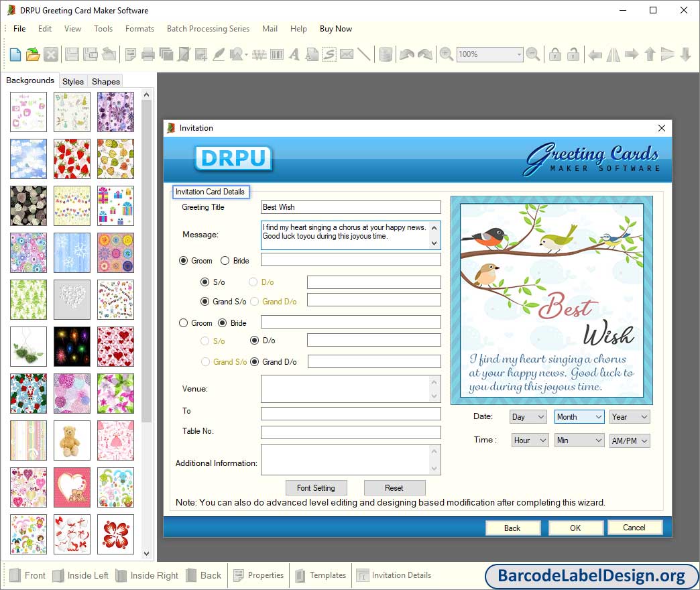
Task: Click the down arrow toolbar icon
Action: [685, 54]
